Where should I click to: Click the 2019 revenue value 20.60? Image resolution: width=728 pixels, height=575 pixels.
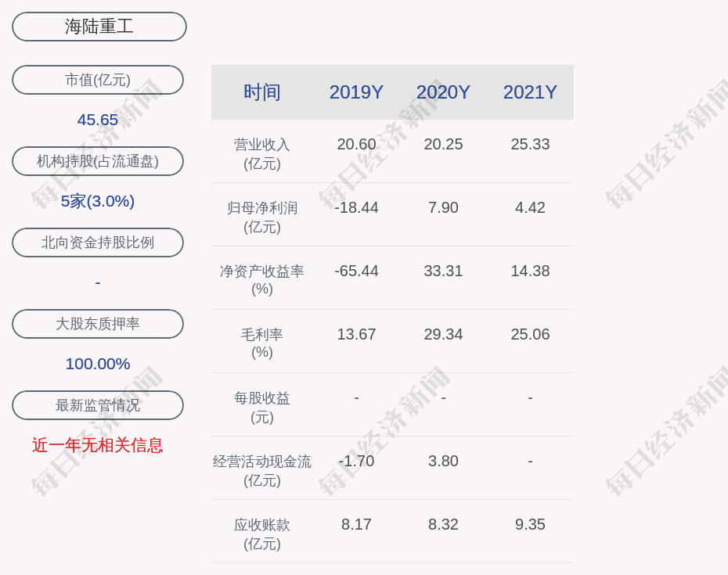pyautogui.click(x=356, y=144)
